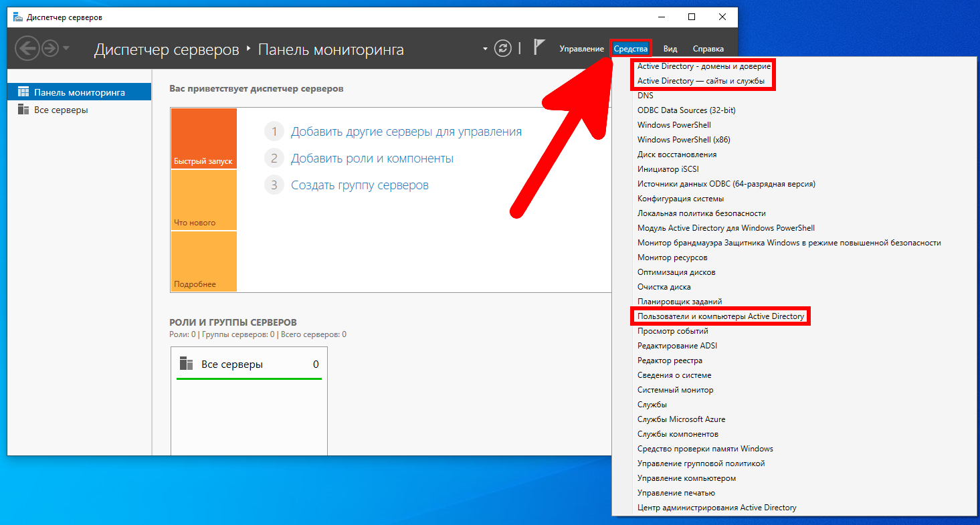This screenshot has height=525, width=980.
Task: Open notifications flag icon
Action: (539, 47)
